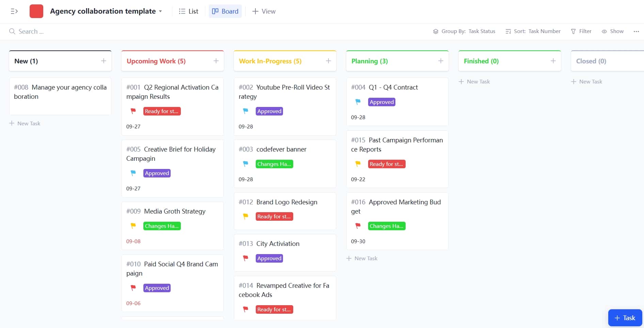Toggle the priority flag on Brand Logo Redesign

245,216
